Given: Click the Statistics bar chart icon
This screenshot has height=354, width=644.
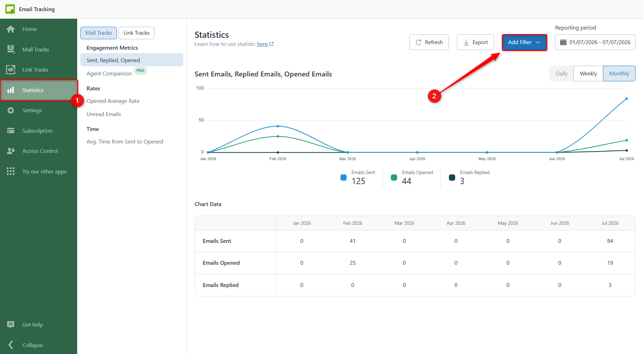Looking at the screenshot, I should (x=11, y=90).
